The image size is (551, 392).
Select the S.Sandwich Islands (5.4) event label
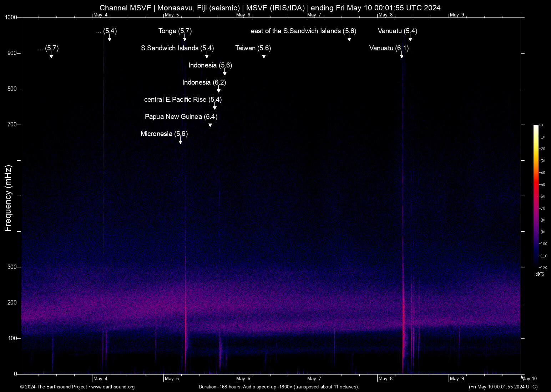[177, 48]
